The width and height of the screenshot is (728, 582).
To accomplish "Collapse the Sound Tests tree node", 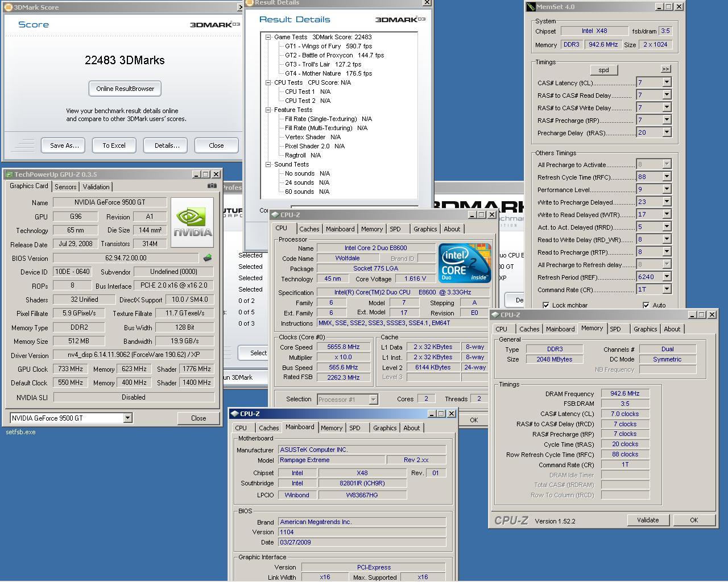I will coord(268,164).
